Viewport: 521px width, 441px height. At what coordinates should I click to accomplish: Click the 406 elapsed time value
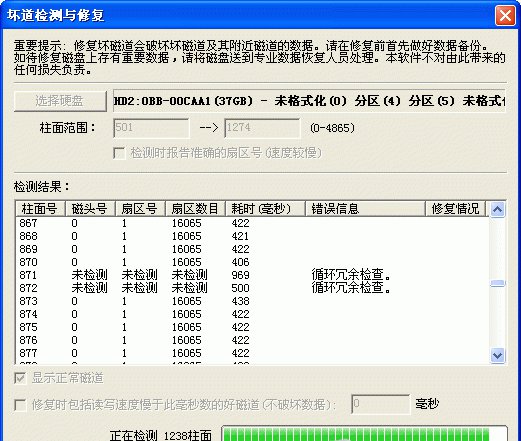click(240, 262)
